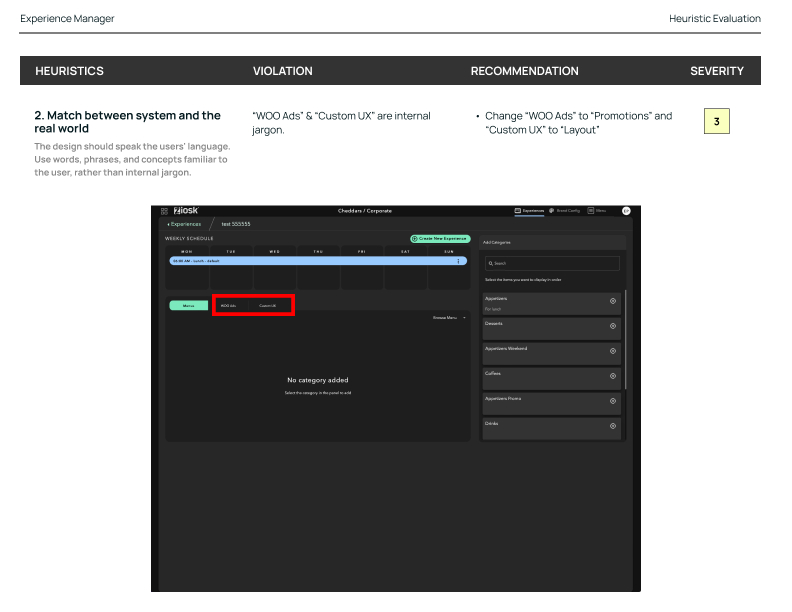Click the add icon on Drinks category
The width and height of the screenshot is (792, 612).
(613, 426)
